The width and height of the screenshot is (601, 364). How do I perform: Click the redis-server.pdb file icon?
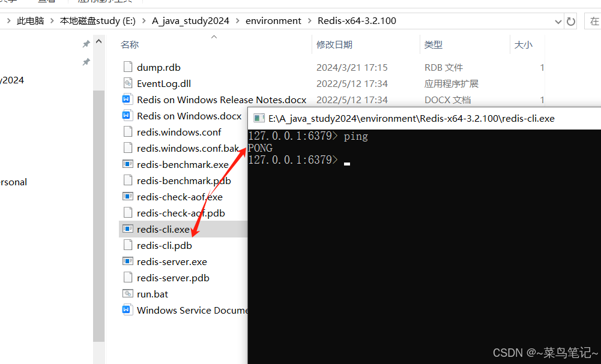click(128, 278)
